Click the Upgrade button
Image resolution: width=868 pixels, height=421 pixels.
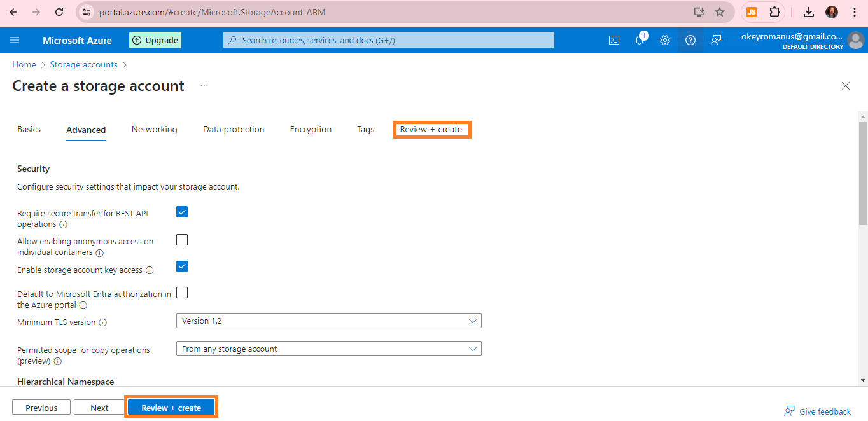click(x=155, y=40)
